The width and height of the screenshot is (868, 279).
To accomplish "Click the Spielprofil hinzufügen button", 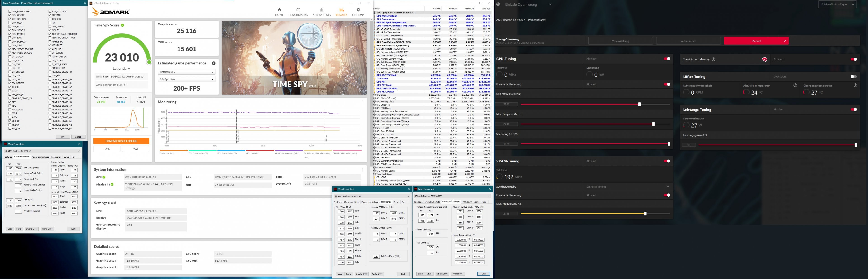I will [x=837, y=4].
